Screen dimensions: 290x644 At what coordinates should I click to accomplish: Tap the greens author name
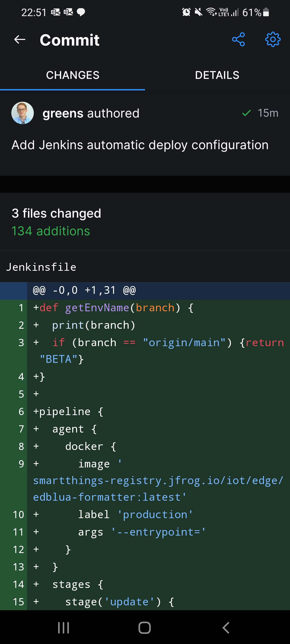pyautogui.click(x=63, y=113)
